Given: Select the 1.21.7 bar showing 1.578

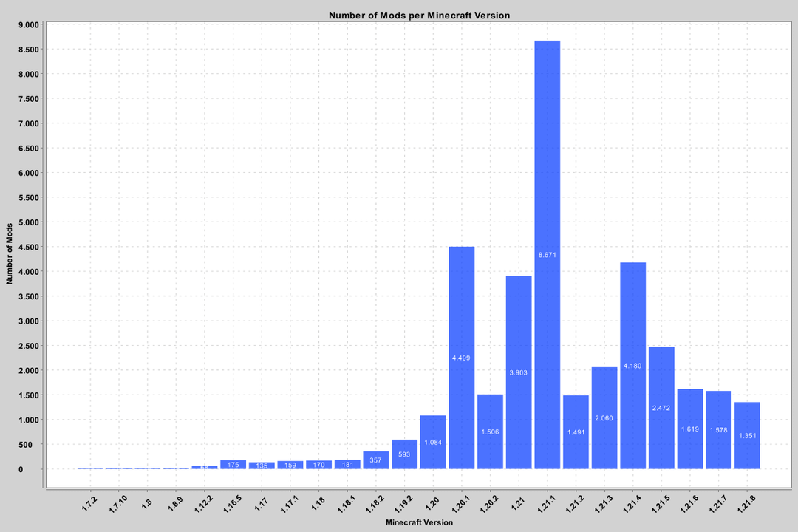Looking at the screenshot, I should tap(718, 430).
